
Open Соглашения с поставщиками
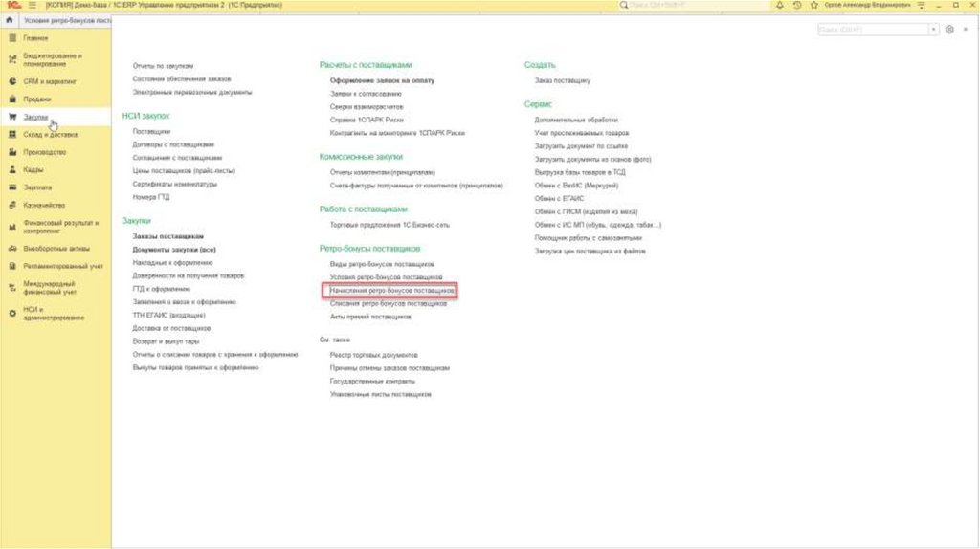[x=177, y=158]
